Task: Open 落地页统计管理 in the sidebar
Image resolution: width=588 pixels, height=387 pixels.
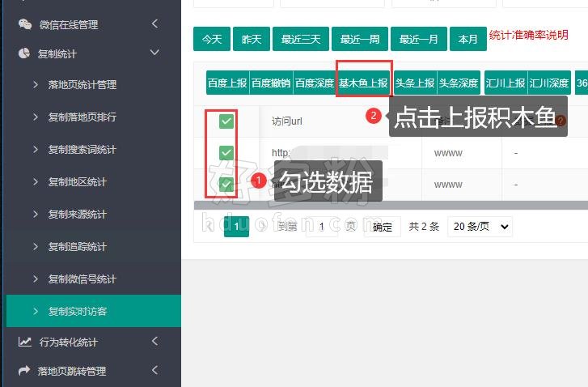Action: point(82,85)
